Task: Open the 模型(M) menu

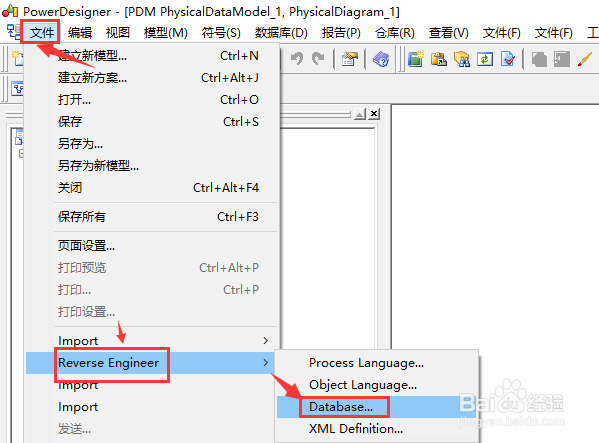Action: click(x=165, y=33)
